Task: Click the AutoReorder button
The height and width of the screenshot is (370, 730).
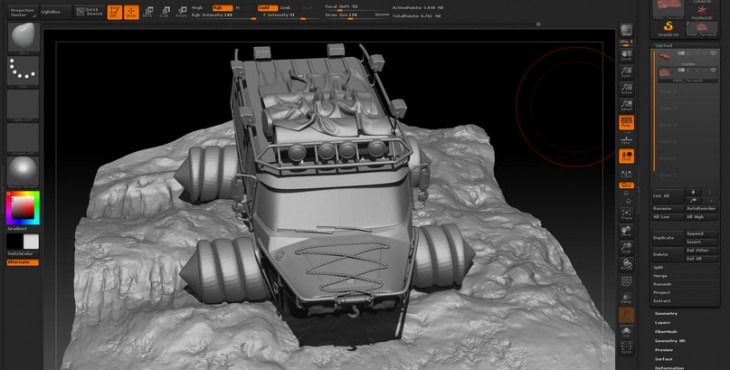Action: [702, 209]
